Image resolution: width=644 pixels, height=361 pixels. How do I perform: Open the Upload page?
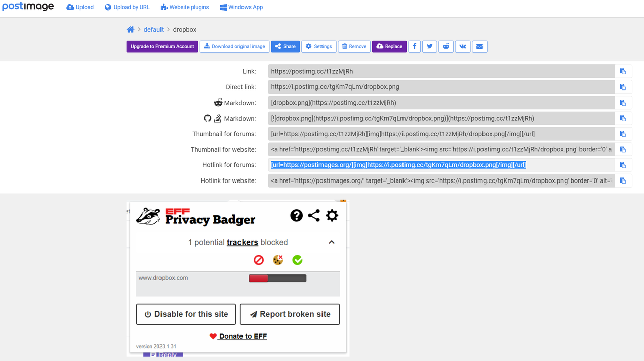(x=80, y=7)
